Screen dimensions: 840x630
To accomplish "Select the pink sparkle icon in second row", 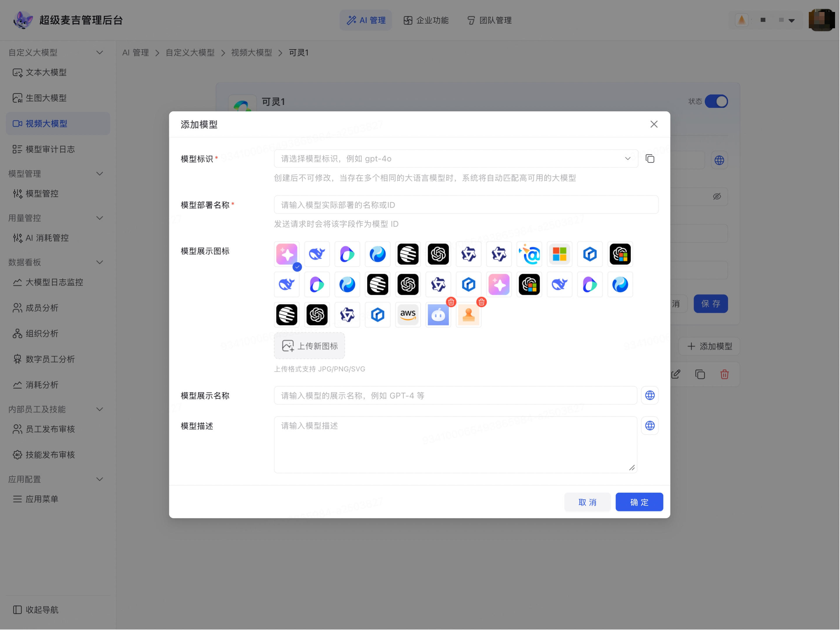I will coord(499,285).
